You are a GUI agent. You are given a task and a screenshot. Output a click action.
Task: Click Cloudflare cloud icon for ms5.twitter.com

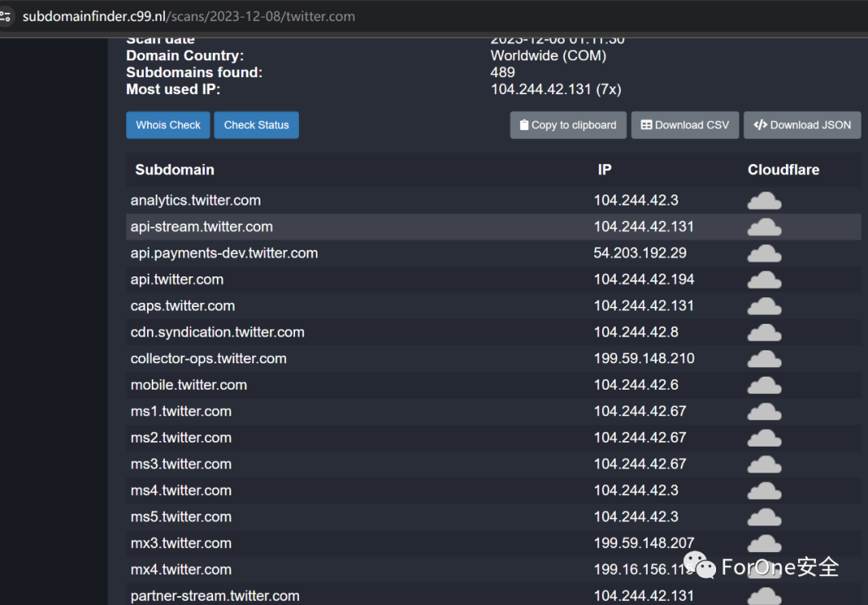pos(764,517)
